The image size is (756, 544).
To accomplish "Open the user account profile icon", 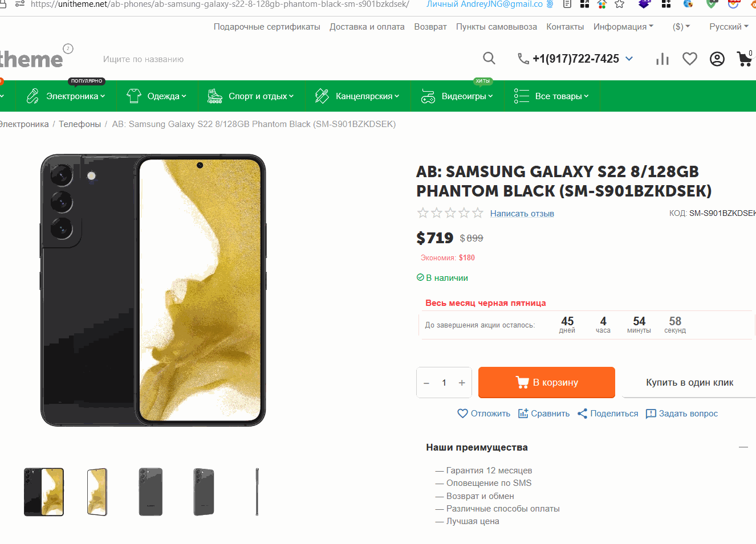I will 717,59.
